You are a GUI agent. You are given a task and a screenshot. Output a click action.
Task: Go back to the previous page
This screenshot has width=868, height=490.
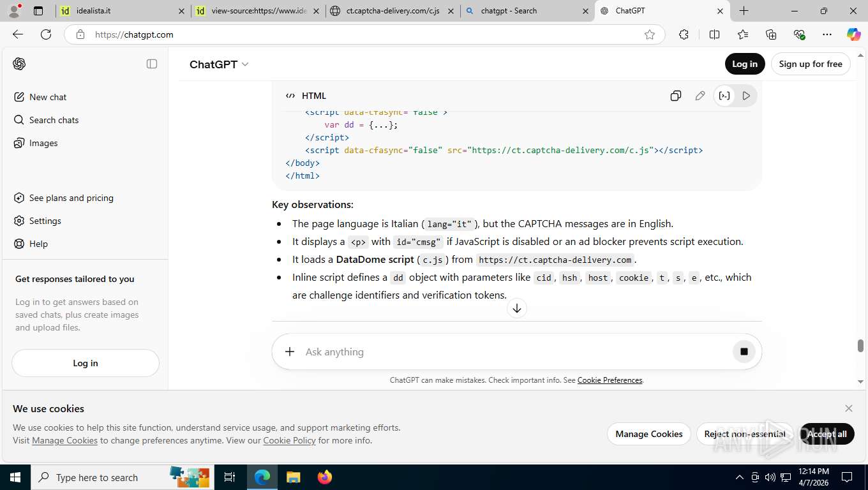tap(18, 34)
